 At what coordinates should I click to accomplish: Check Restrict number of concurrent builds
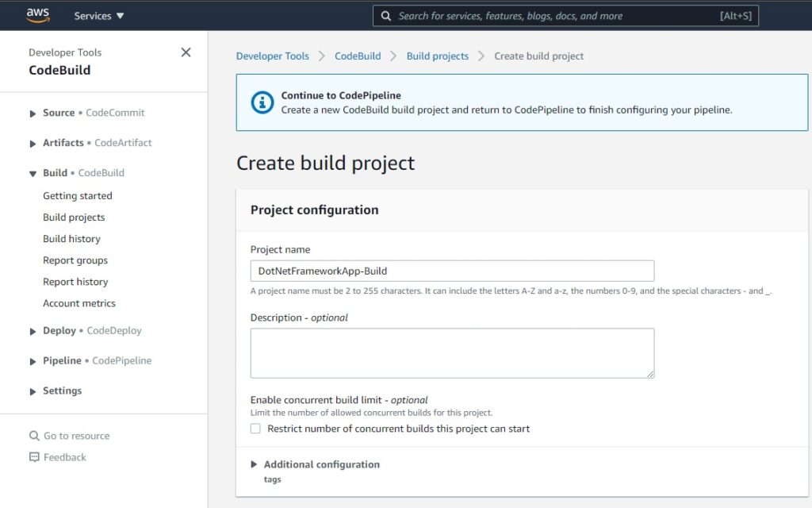click(255, 427)
